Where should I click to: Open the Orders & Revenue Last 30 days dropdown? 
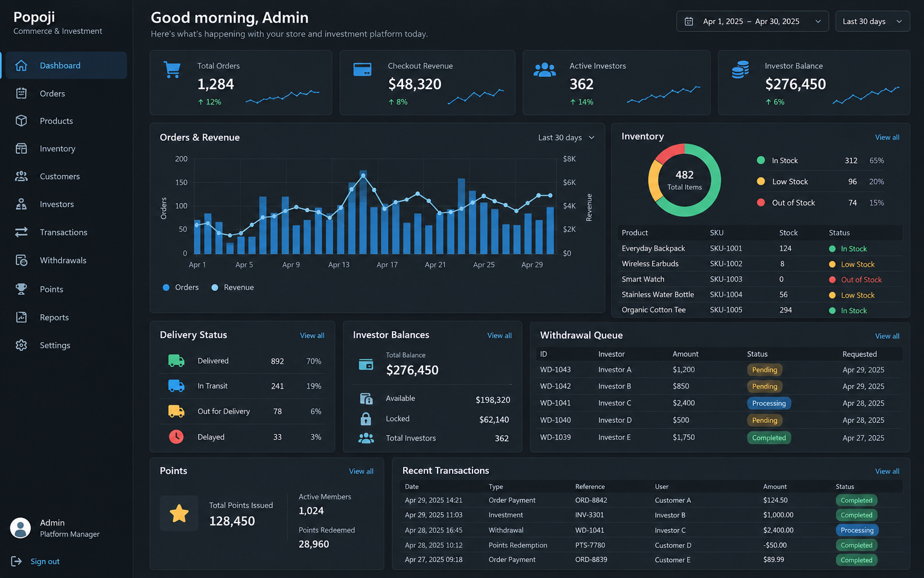coord(566,138)
